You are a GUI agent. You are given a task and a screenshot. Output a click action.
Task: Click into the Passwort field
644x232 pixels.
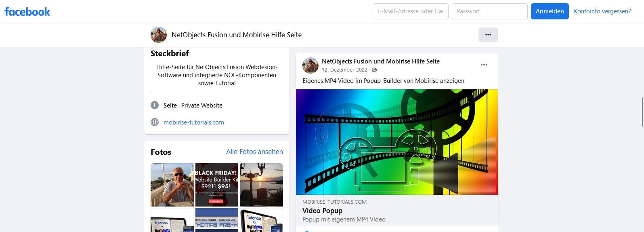click(x=489, y=11)
